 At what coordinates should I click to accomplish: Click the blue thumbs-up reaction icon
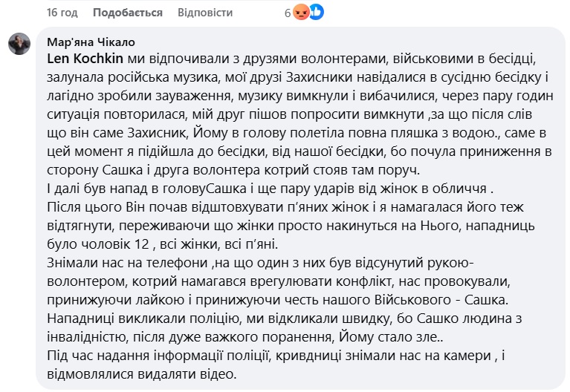(x=315, y=13)
